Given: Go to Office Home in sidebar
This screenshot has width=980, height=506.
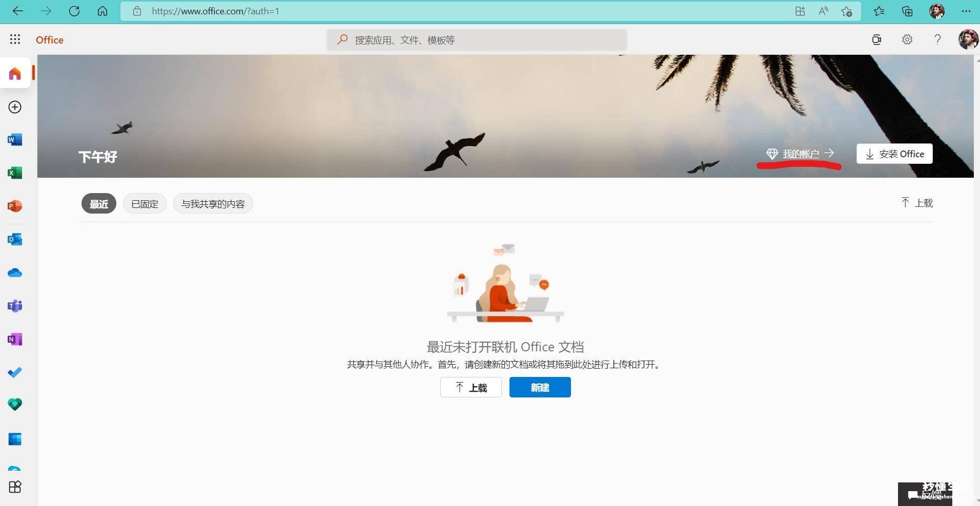Looking at the screenshot, I should coord(15,74).
